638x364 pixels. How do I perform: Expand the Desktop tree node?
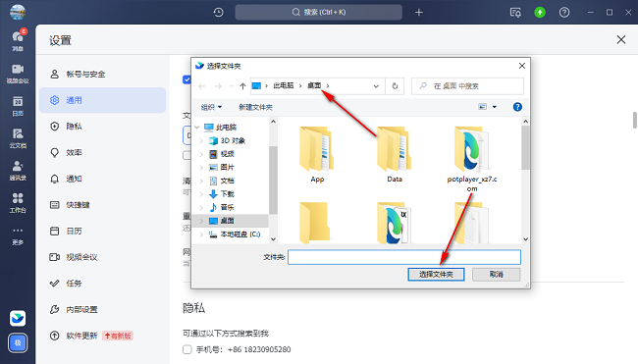click(x=201, y=221)
